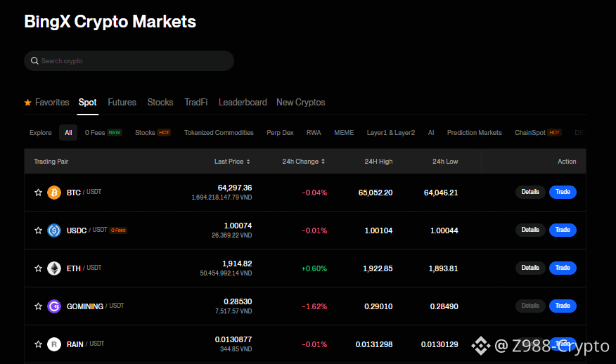This screenshot has width=616, height=364.
Task: Click the USDC coin icon
Action: point(54,230)
